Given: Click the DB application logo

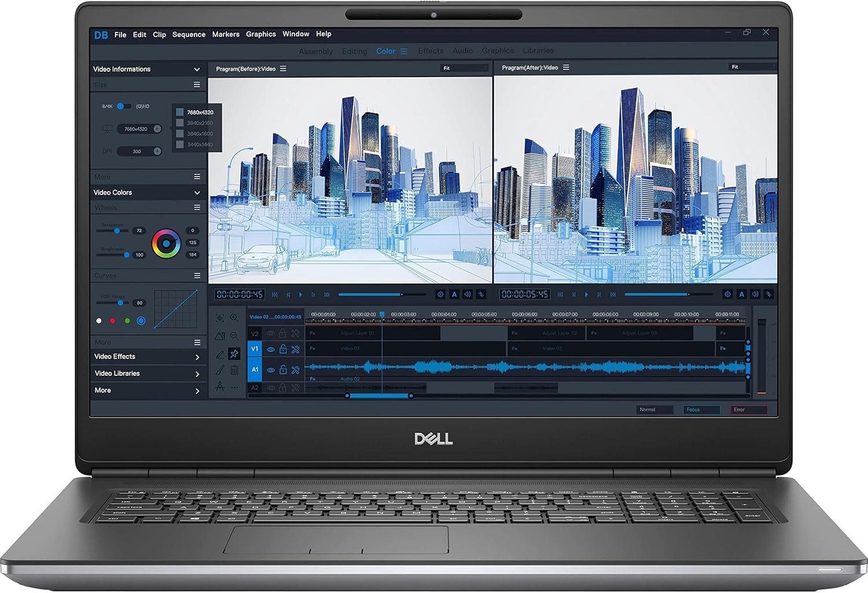Looking at the screenshot, I should pyautogui.click(x=101, y=35).
